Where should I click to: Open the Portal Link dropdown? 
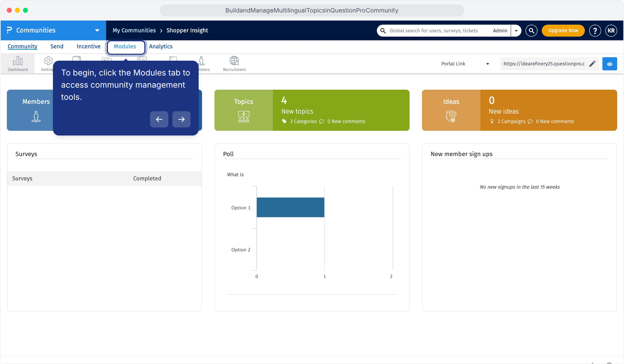pos(465,64)
